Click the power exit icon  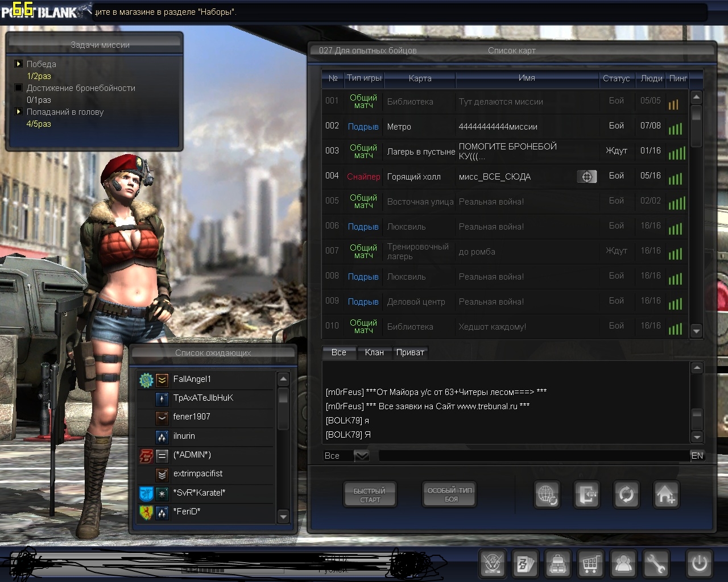[x=699, y=564]
